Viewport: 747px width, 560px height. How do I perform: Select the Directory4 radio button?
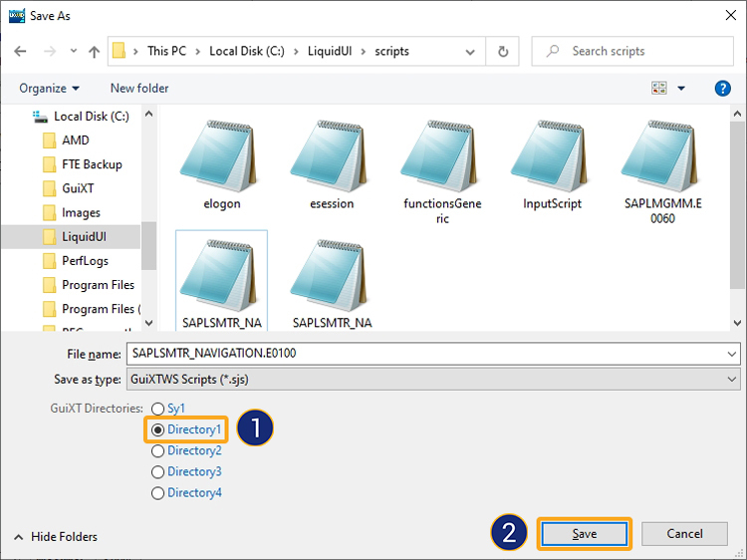pos(157,492)
